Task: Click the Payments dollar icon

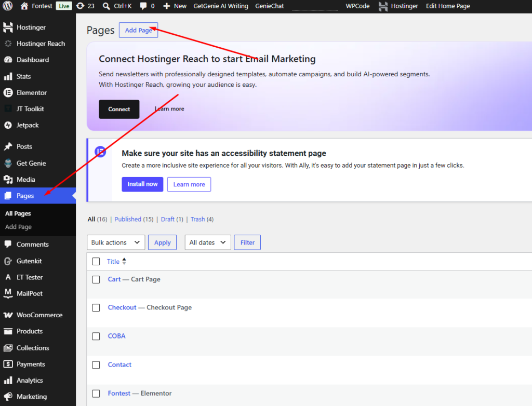Action: [8, 364]
